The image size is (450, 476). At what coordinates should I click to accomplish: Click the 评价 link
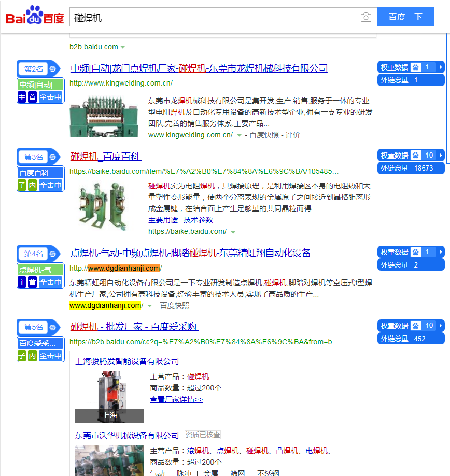click(293, 135)
